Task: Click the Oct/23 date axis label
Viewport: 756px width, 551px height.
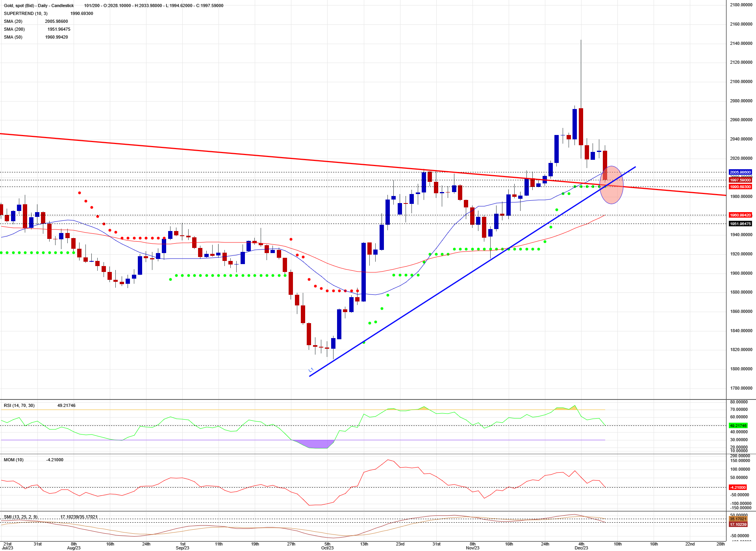Action: (327, 548)
